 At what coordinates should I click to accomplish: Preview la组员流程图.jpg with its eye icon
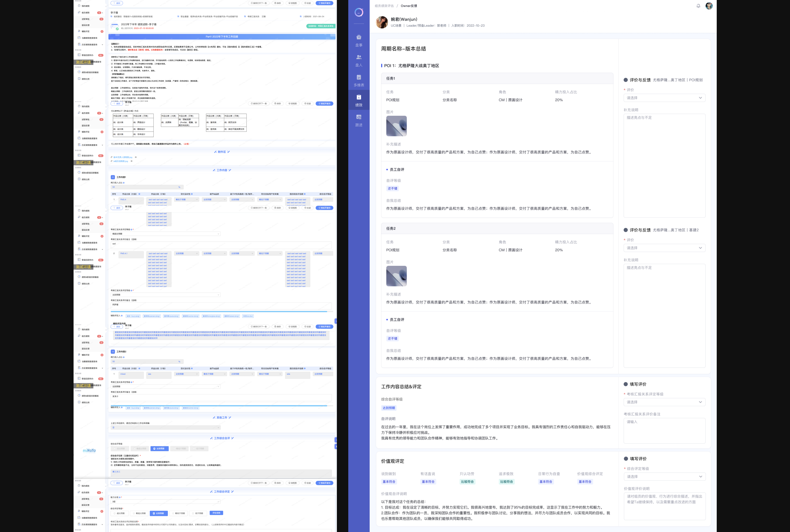[x=132, y=161]
